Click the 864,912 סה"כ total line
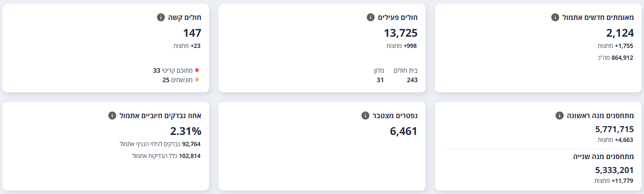This screenshot has height=194, width=644. point(615,58)
